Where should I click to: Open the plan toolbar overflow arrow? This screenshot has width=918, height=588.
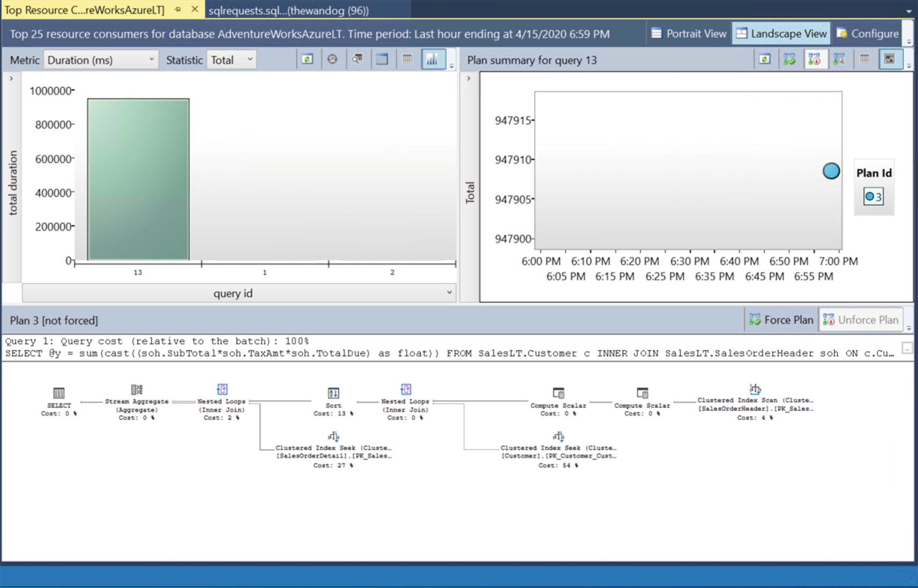coord(909,327)
